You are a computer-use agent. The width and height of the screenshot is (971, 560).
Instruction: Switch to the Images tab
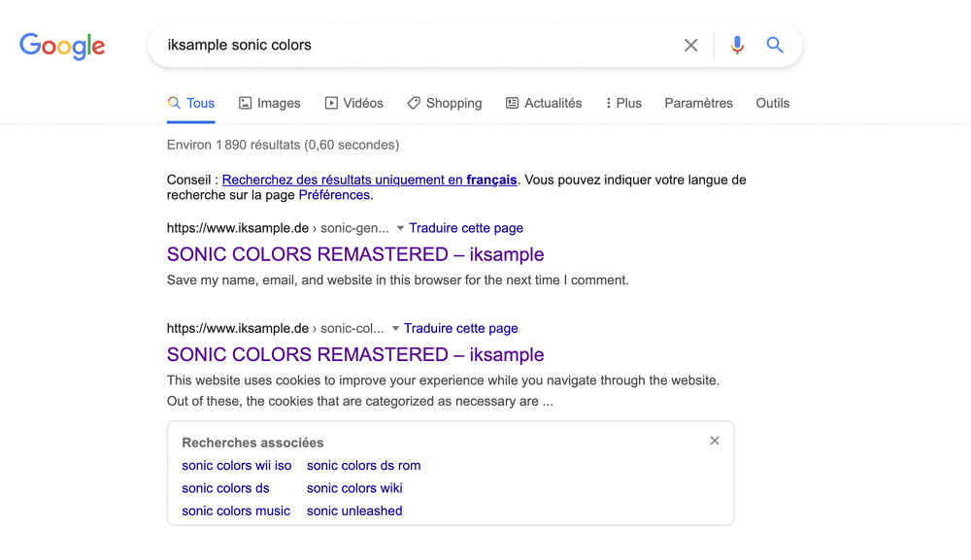(x=269, y=103)
